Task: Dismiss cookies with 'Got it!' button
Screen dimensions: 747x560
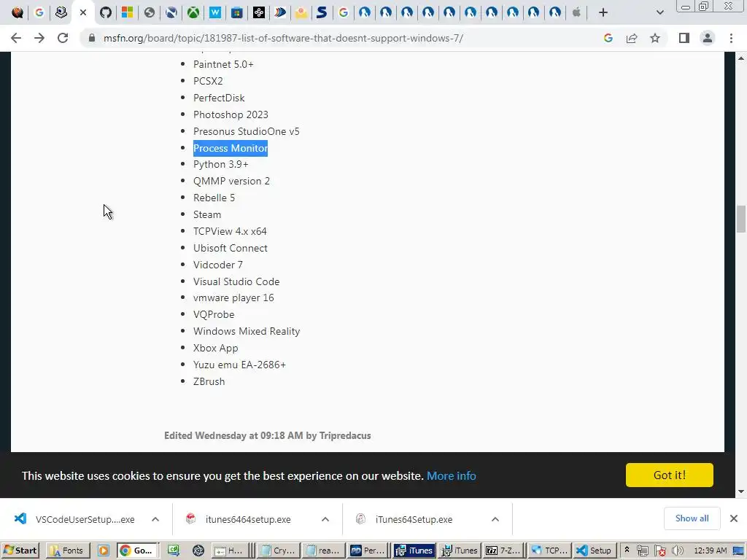Action: pyautogui.click(x=670, y=475)
